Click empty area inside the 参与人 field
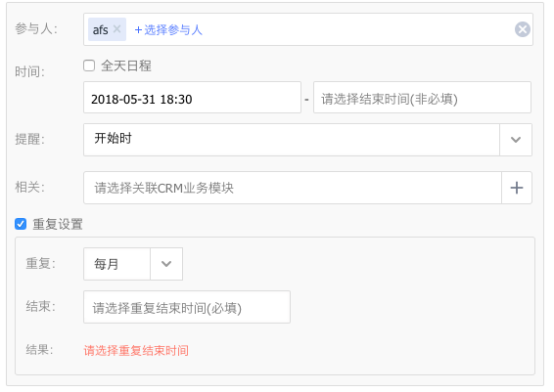The image size is (554, 392). (x=353, y=29)
